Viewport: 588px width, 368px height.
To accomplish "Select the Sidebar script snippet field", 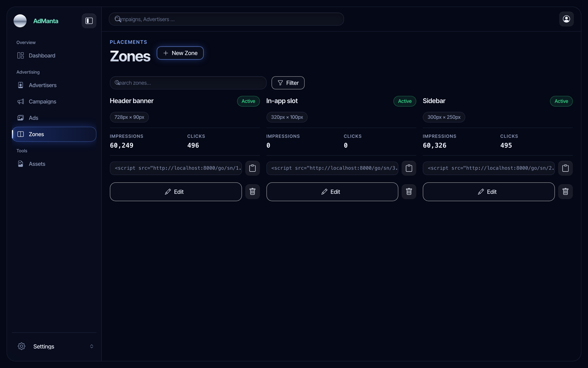I will (x=489, y=168).
